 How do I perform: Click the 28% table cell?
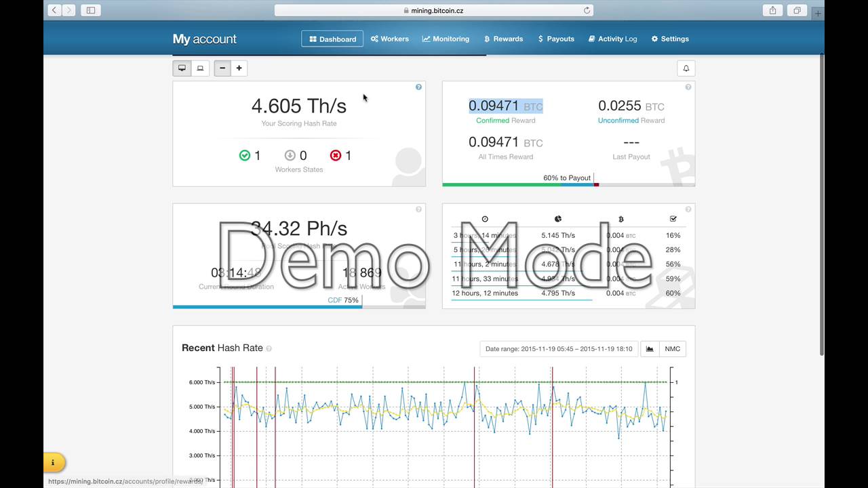point(673,250)
